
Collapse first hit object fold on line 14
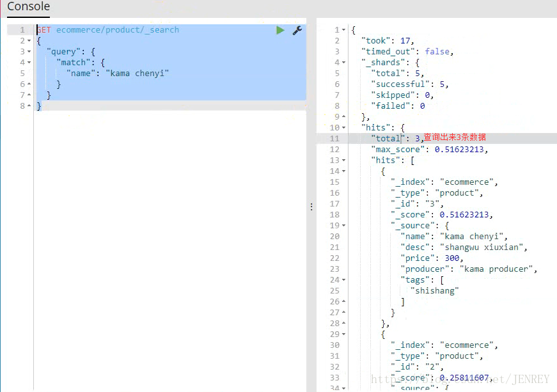click(x=343, y=171)
